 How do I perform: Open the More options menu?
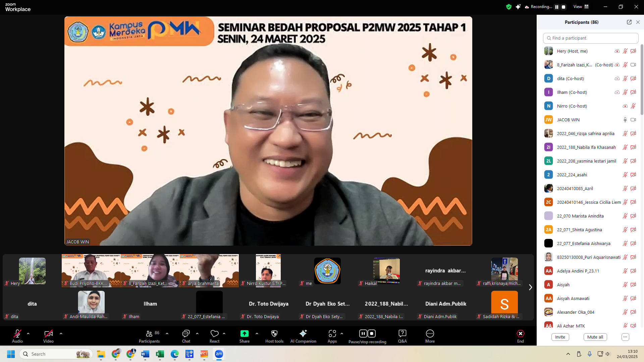(430, 334)
